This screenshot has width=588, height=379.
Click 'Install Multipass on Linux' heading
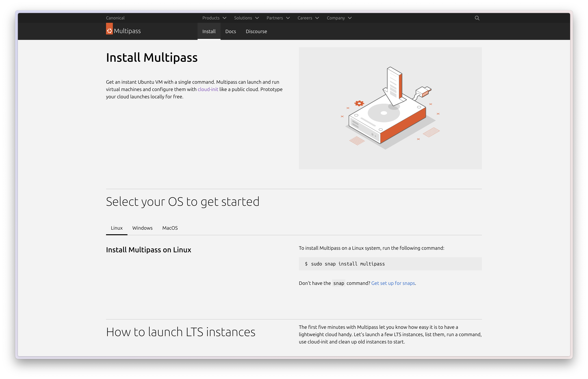tap(149, 250)
